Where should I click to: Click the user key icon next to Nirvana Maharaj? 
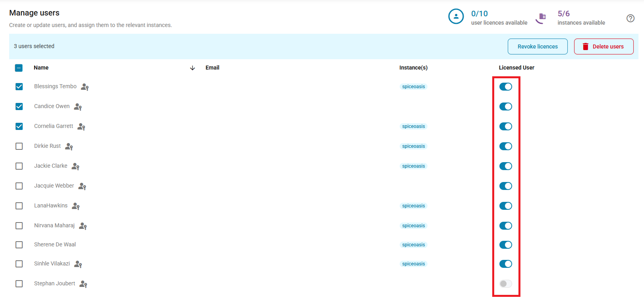tap(83, 226)
